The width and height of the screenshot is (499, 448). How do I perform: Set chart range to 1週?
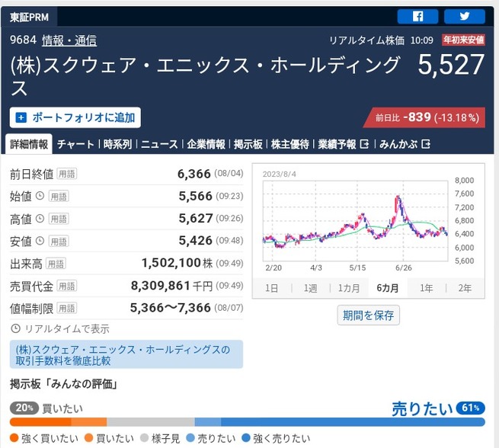click(x=310, y=288)
